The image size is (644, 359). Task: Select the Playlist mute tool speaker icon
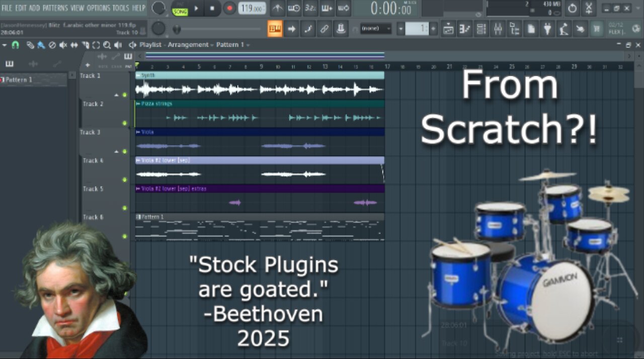63,45
